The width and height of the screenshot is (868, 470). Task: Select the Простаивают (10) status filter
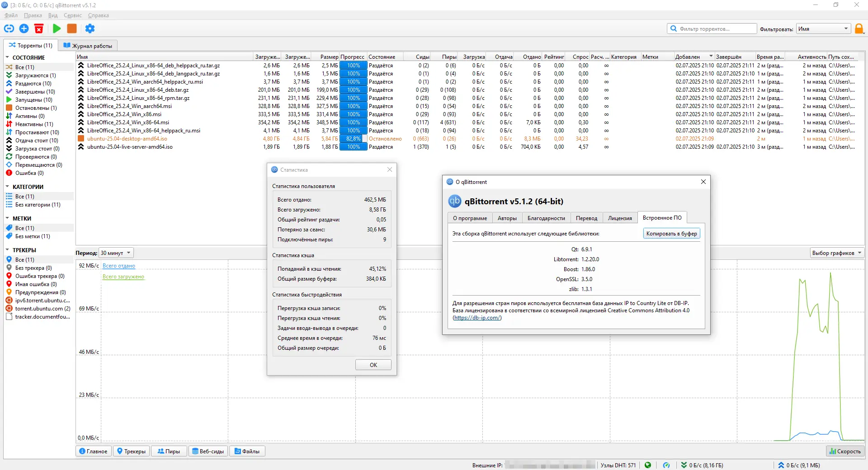coord(37,132)
